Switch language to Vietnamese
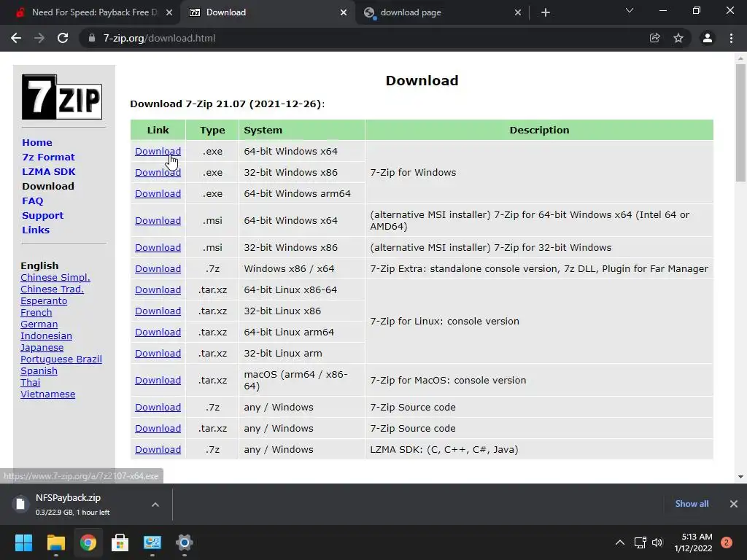 pos(47,394)
